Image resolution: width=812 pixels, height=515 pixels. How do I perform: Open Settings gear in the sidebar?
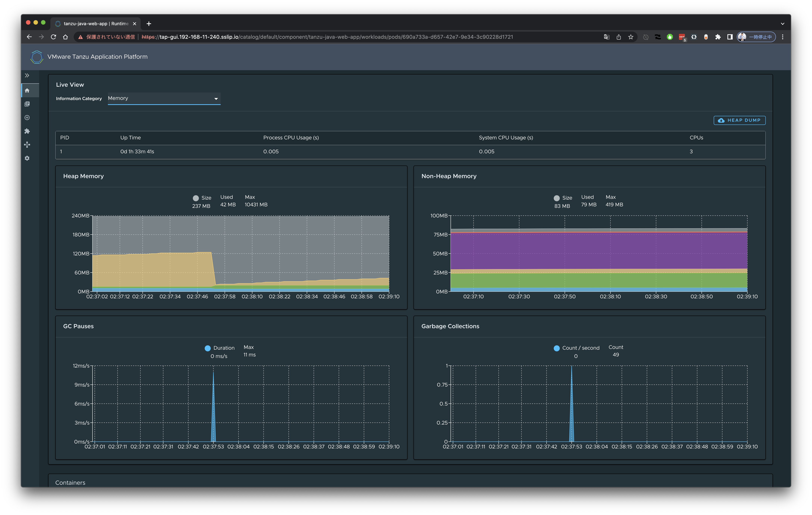27,158
